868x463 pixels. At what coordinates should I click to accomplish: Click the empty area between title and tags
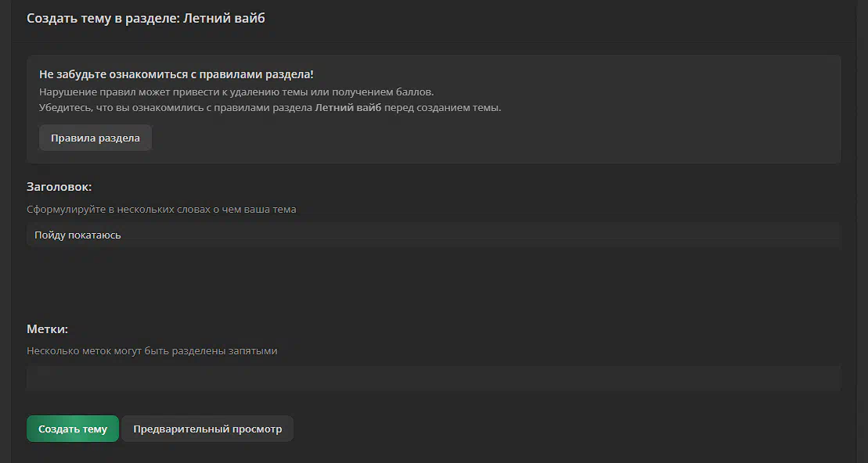(x=434, y=282)
